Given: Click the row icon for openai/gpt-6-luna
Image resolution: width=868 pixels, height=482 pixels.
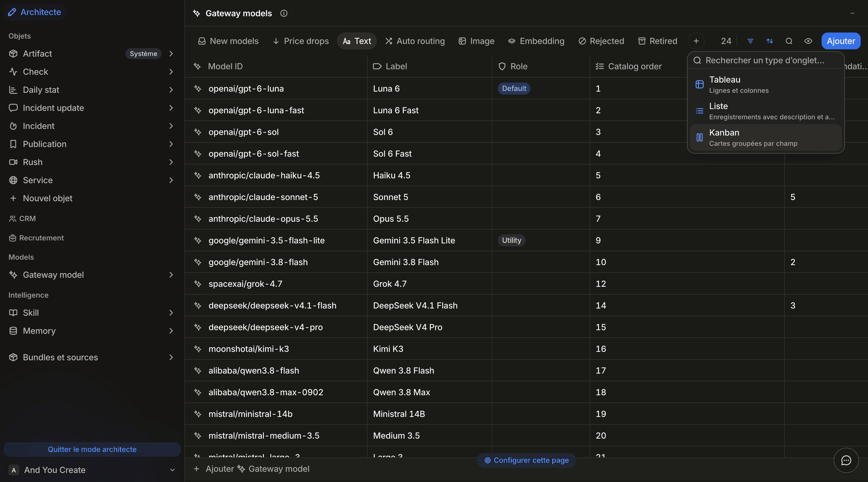Looking at the screenshot, I should (x=198, y=88).
